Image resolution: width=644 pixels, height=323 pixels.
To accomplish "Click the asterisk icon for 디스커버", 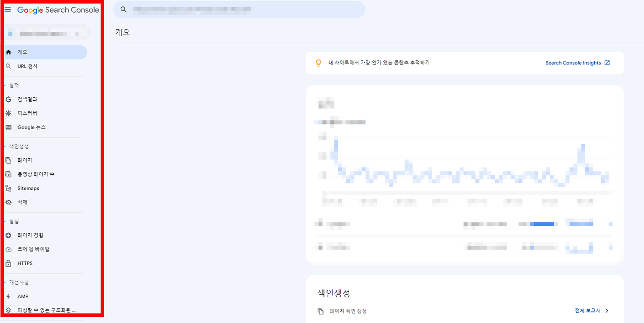I will pyautogui.click(x=8, y=113).
